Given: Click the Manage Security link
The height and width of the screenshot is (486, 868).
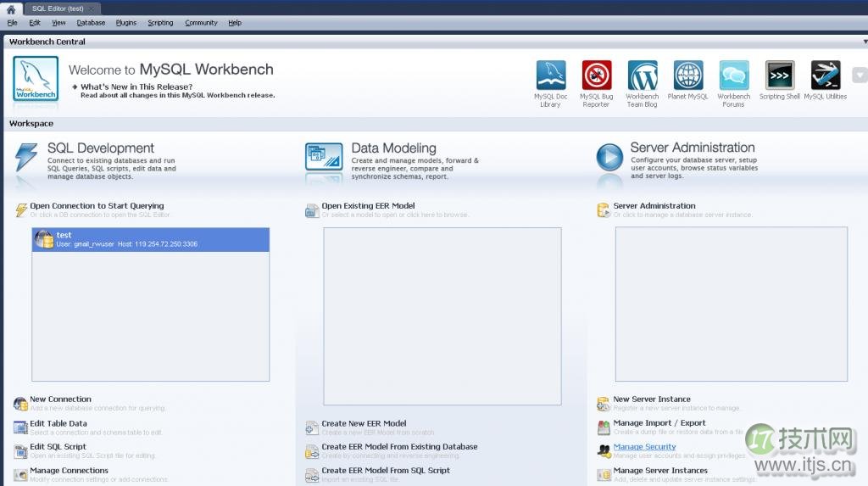Looking at the screenshot, I should pos(644,447).
